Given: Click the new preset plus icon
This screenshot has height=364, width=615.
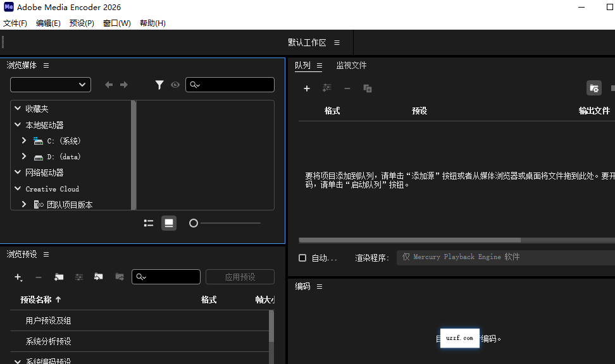Looking at the screenshot, I should pyautogui.click(x=18, y=277).
